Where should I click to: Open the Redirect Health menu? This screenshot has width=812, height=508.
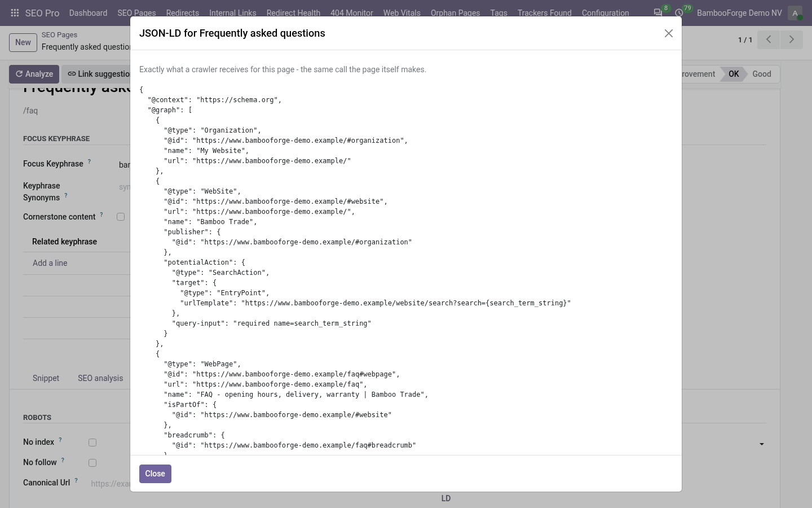pyautogui.click(x=293, y=13)
